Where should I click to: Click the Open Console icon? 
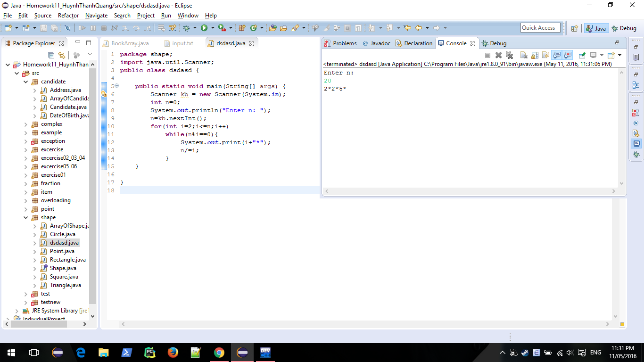[611, 55]
